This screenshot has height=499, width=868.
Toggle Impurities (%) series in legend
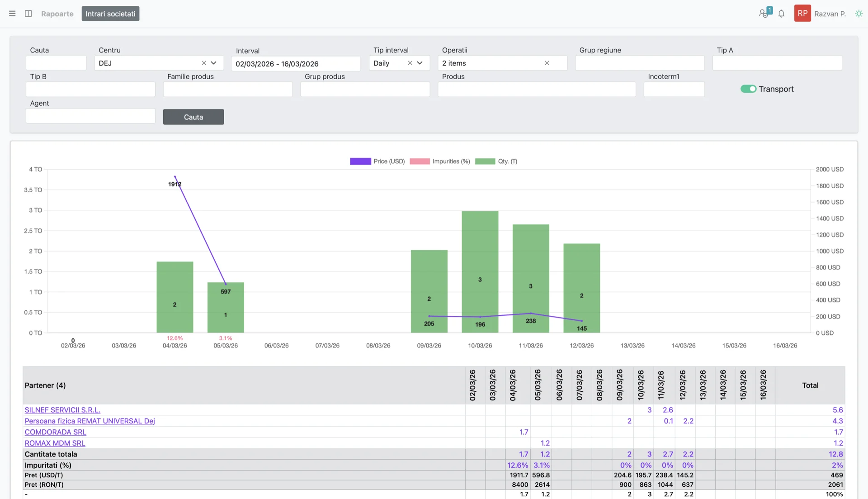(440, 162)
